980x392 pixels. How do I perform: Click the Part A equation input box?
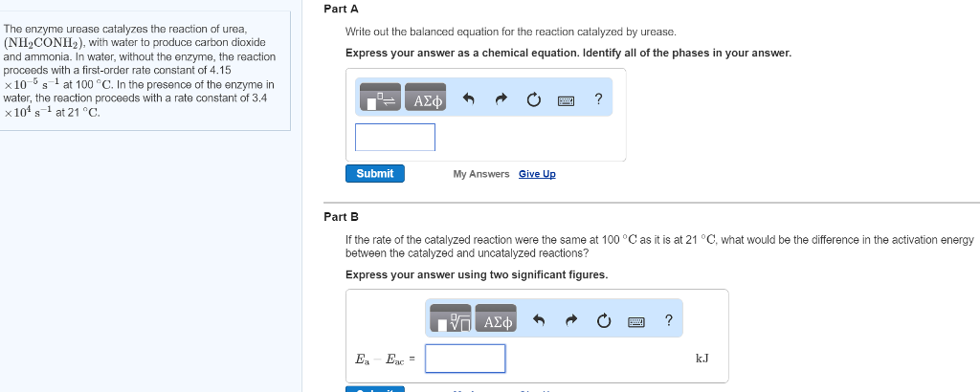[x=395, y=137]
